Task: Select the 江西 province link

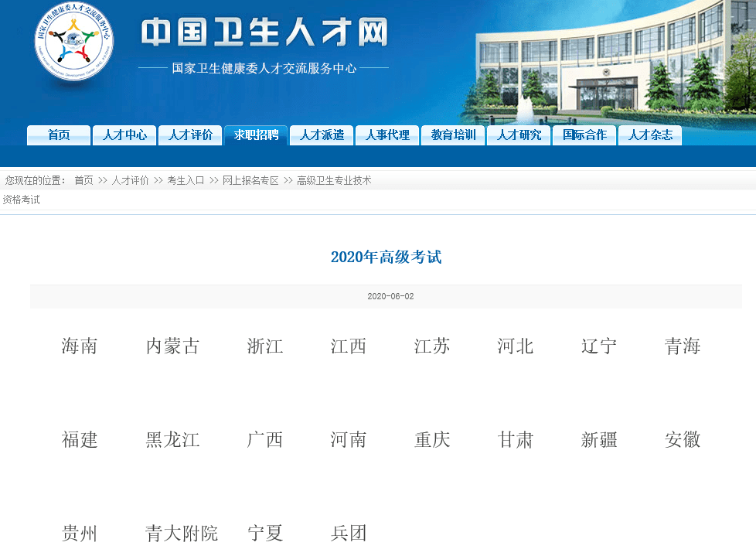Action: point(348,346)
